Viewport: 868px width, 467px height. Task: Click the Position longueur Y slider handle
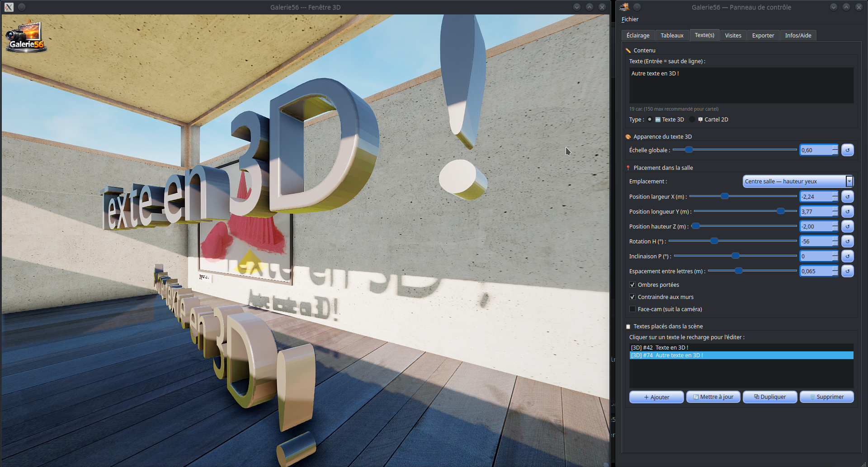[781, 211]
